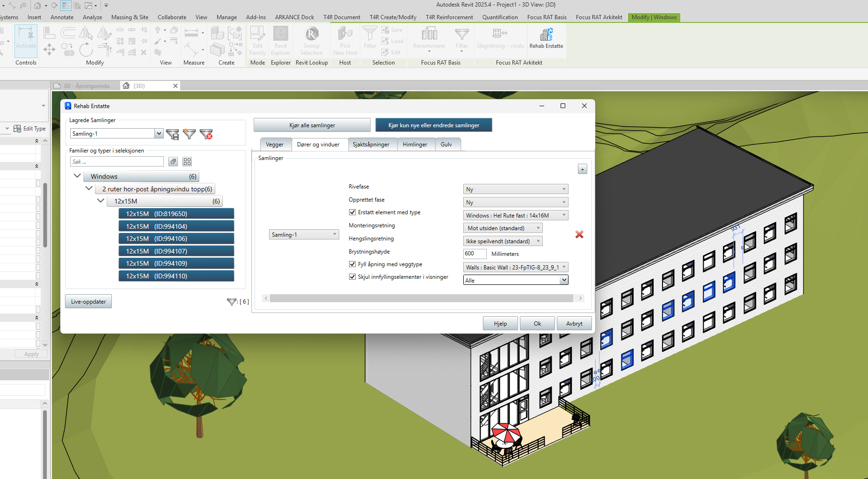
Task: Remove Samling-1 with the red X
Action: click(579, 234)
